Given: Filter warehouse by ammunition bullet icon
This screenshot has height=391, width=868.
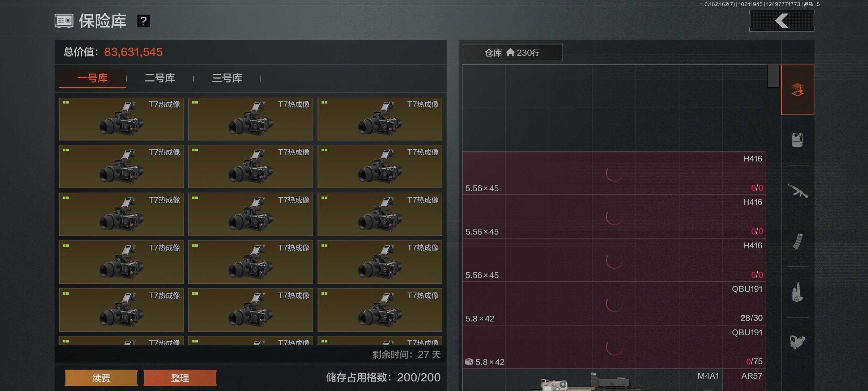Looking at the screenshot, I should click(x=797, y=292).
